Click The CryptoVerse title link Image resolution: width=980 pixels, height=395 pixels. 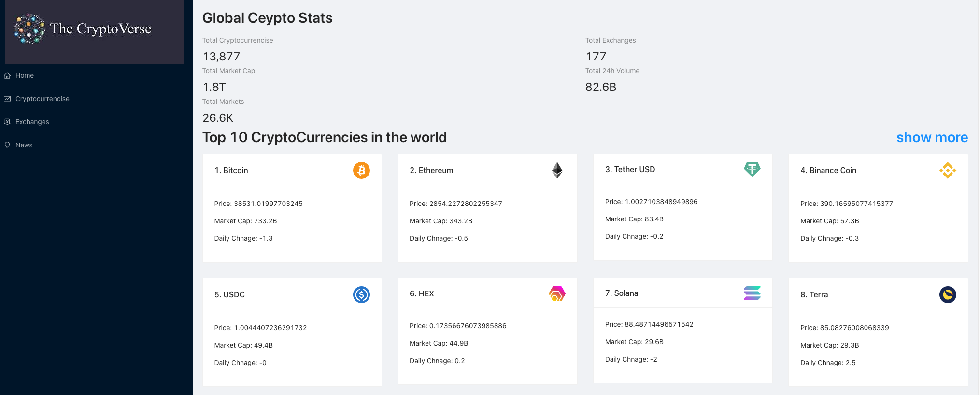tap(101, 29)
